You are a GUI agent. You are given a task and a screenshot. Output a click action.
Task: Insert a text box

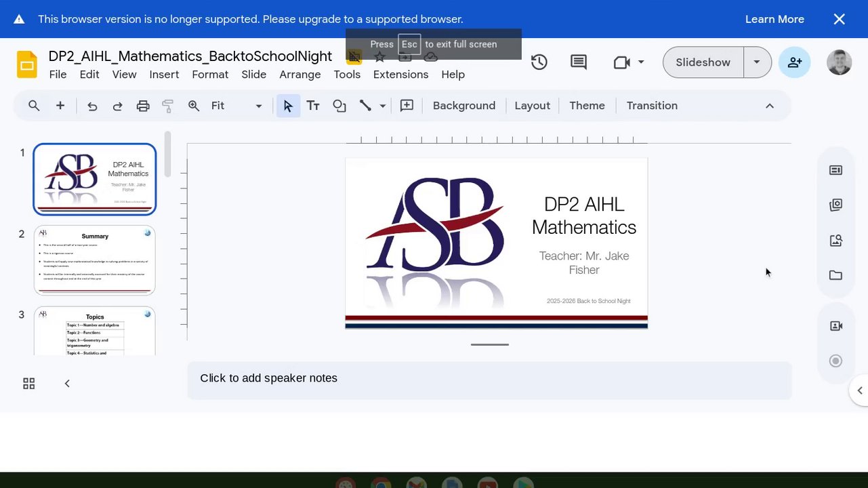313,106
